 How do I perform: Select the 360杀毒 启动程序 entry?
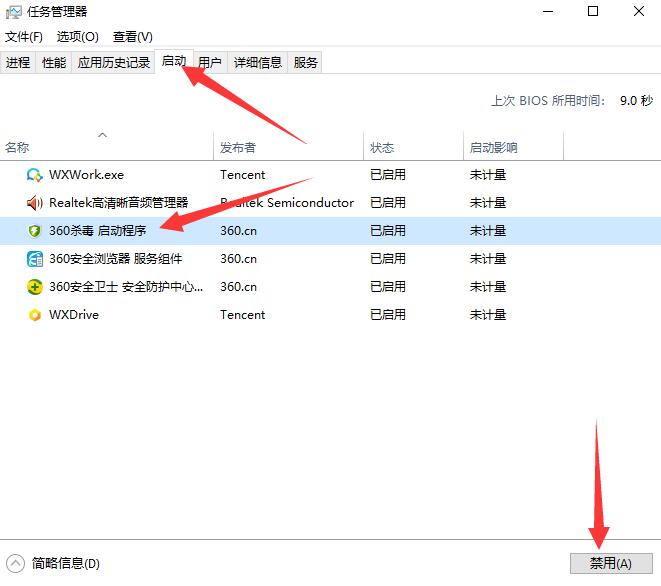97,231
